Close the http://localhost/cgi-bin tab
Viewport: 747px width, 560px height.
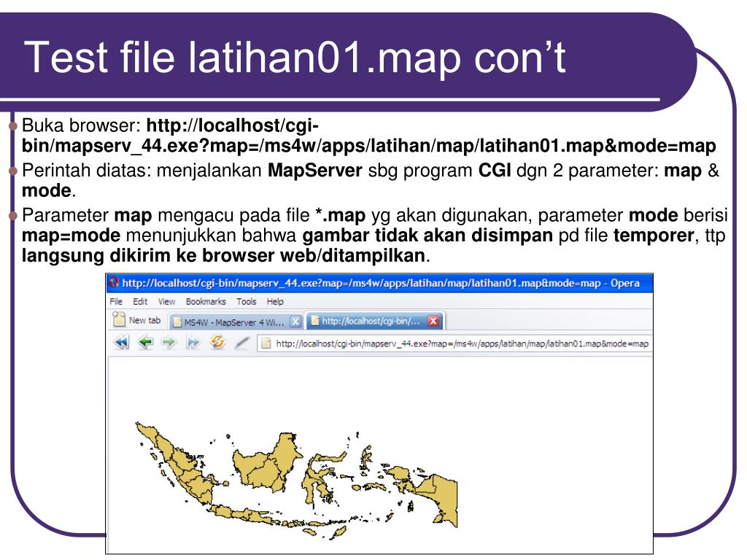tap(433, 321)
